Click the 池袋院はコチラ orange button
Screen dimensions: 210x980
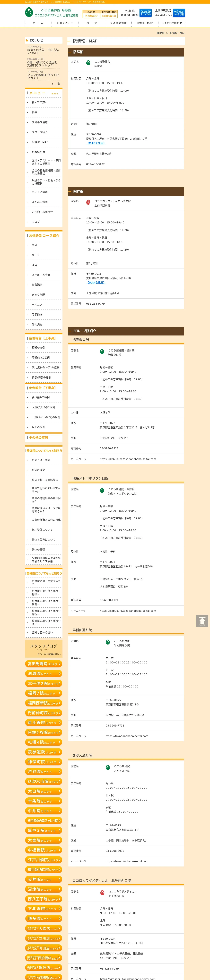click(x=44, y=674)
